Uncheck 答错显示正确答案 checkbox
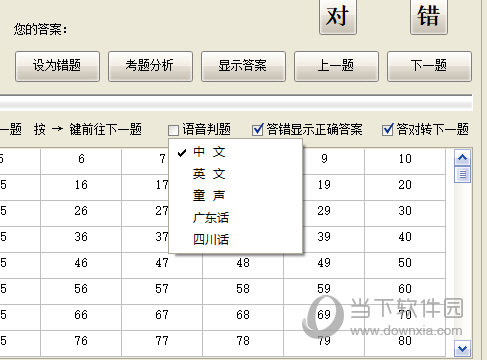 tap(258, 130)
